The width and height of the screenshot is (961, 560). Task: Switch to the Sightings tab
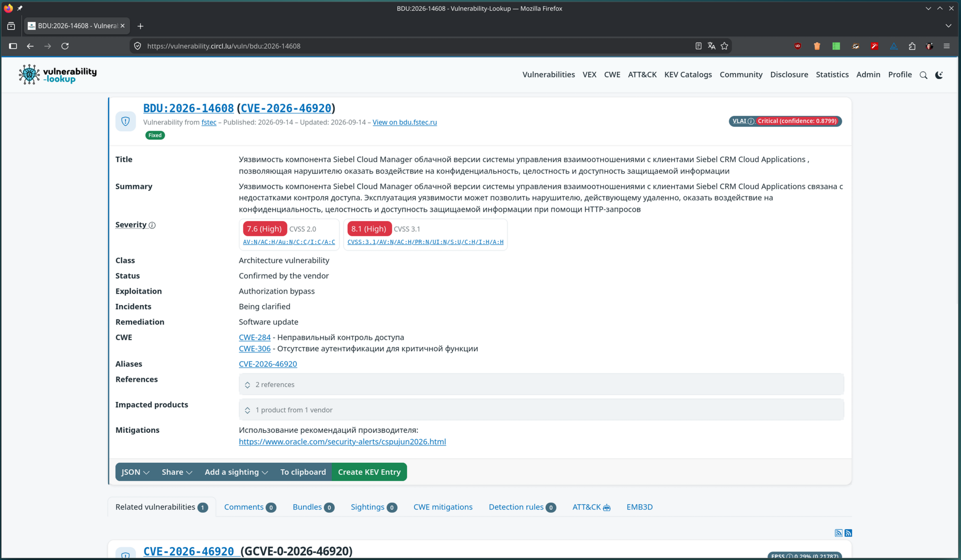(x=374, y=507)
